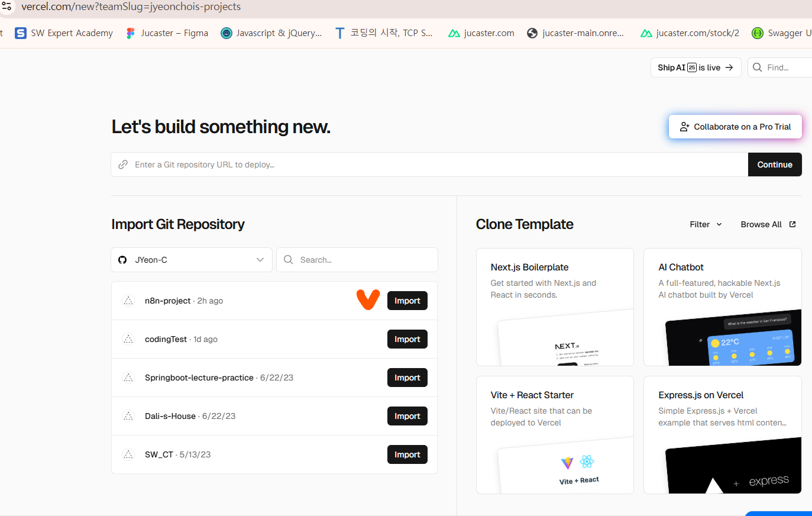Click the framework icon for Dali-s-House
The height and width of the screenshot is (516, 812).
click(128, 416)
